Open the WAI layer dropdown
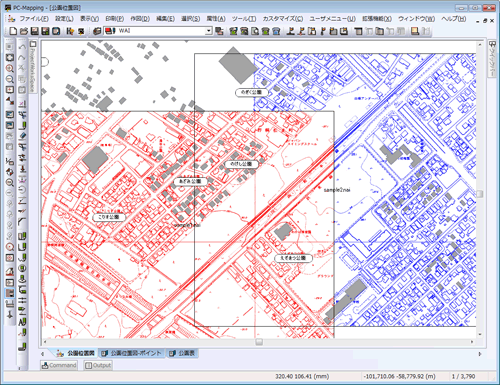The image size is (500, 385). [209, 31]
